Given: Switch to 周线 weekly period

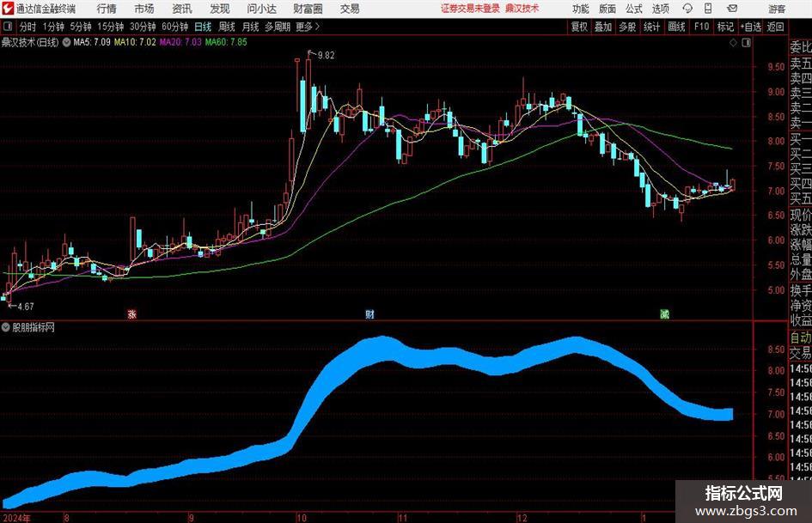Looking at the screenshot, I should [226, 27].
